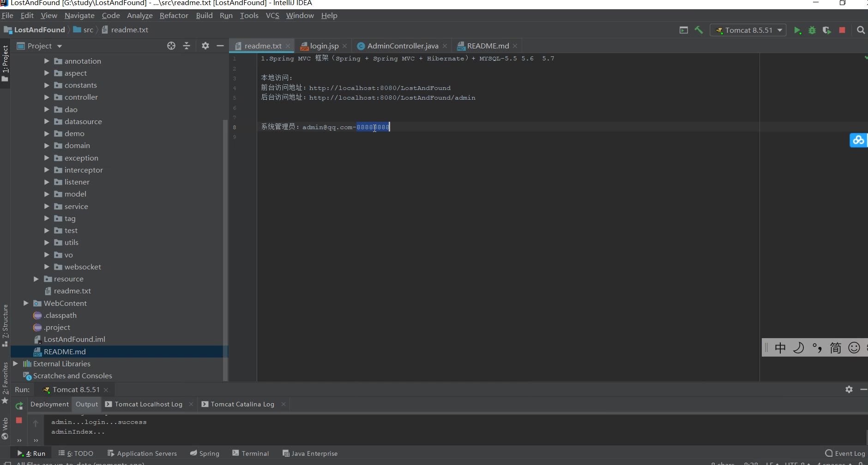
Task: Expand the service package
Action: (x=47, y=206)
